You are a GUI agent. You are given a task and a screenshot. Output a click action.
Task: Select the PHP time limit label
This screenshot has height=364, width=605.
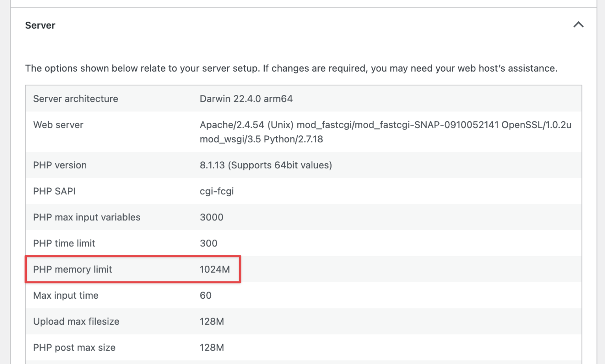(64, 243)
